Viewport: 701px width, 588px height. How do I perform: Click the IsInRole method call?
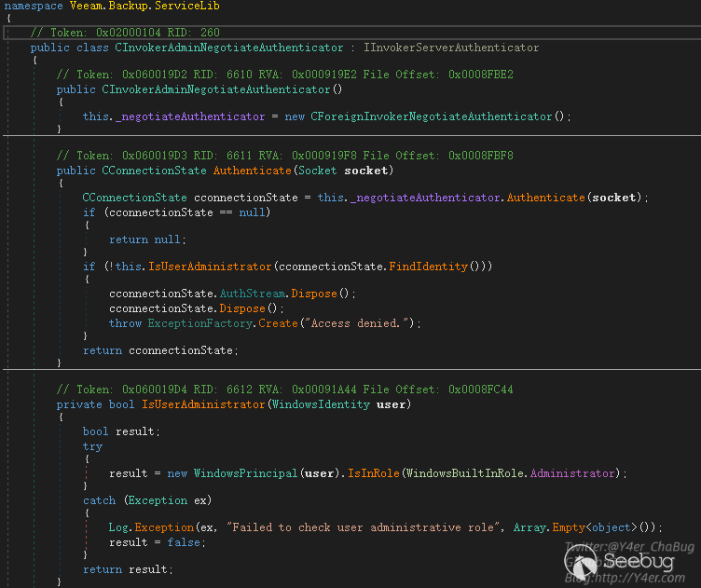[x=370, y=473]
